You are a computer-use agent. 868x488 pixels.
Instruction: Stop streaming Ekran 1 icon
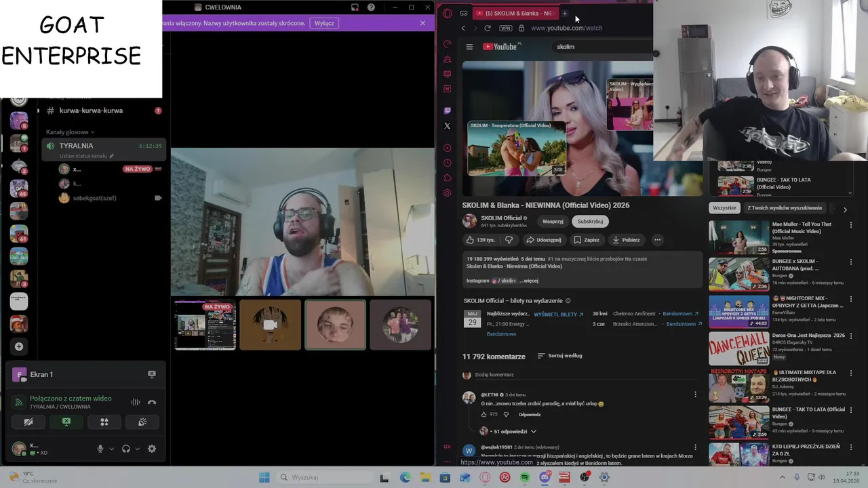coord(152,374)
